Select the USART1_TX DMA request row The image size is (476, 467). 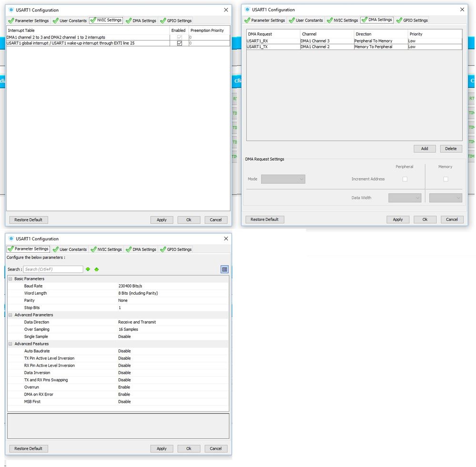point(354,47)
